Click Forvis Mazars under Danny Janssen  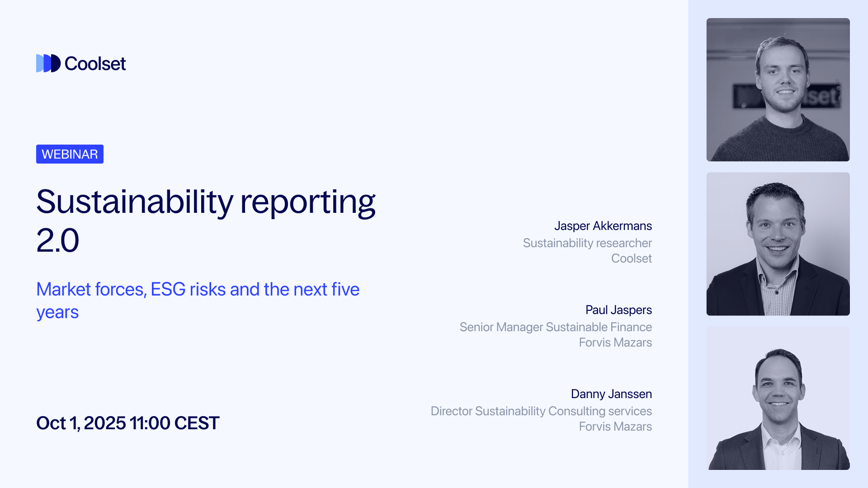coord(615,426)
